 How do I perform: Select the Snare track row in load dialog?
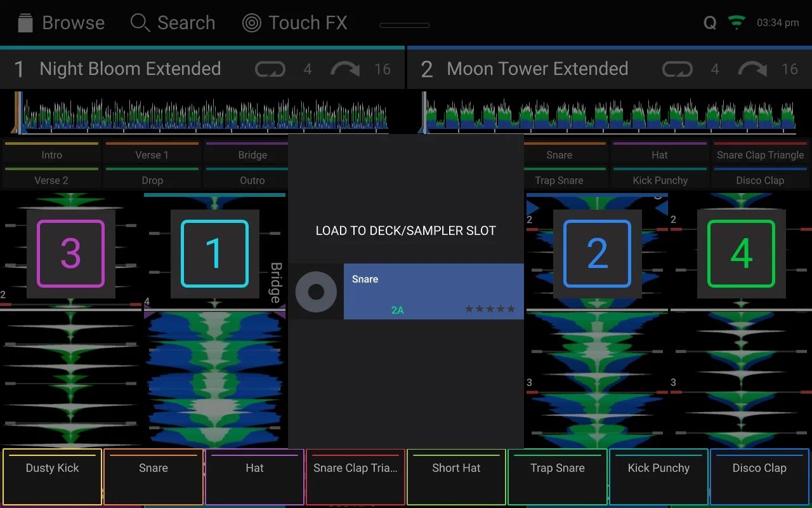coord(406,291)
